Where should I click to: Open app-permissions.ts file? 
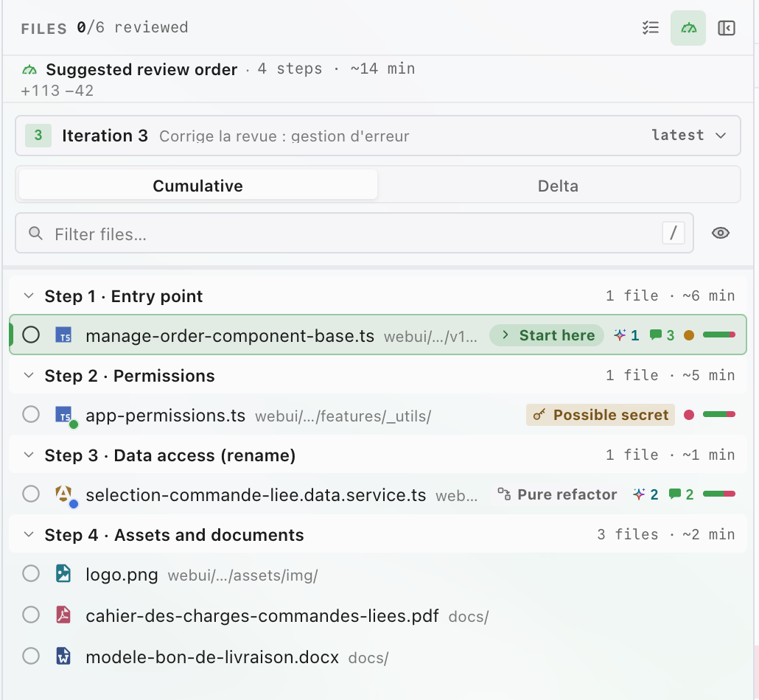pos(166,416)
